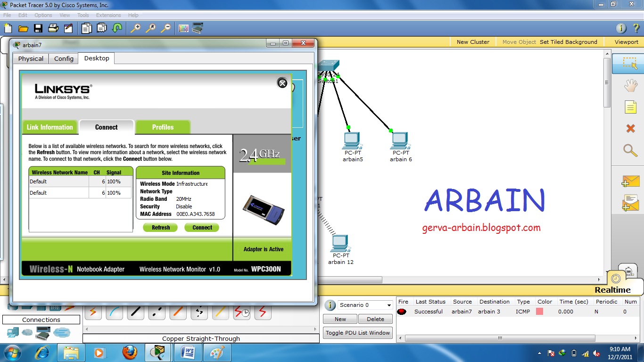Click the green Undo arrow icon
The height and width of the screenshot is (362, 644).
click(117, 28)
